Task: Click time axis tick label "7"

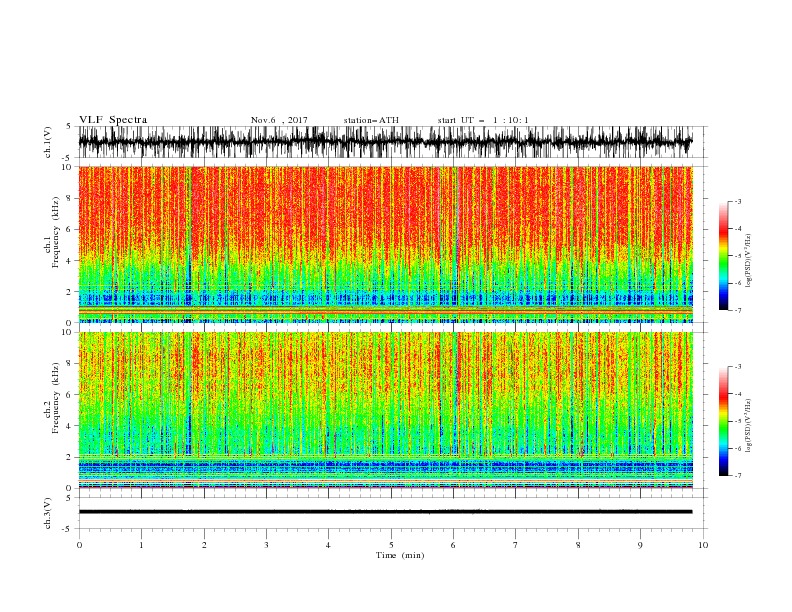Action: coord(516,545)
